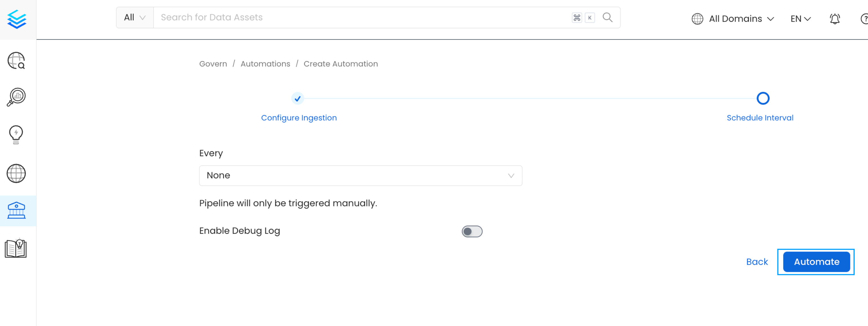Select the Observability sidebar icon
The image size is (868, 326).
[x=16, y=97]
